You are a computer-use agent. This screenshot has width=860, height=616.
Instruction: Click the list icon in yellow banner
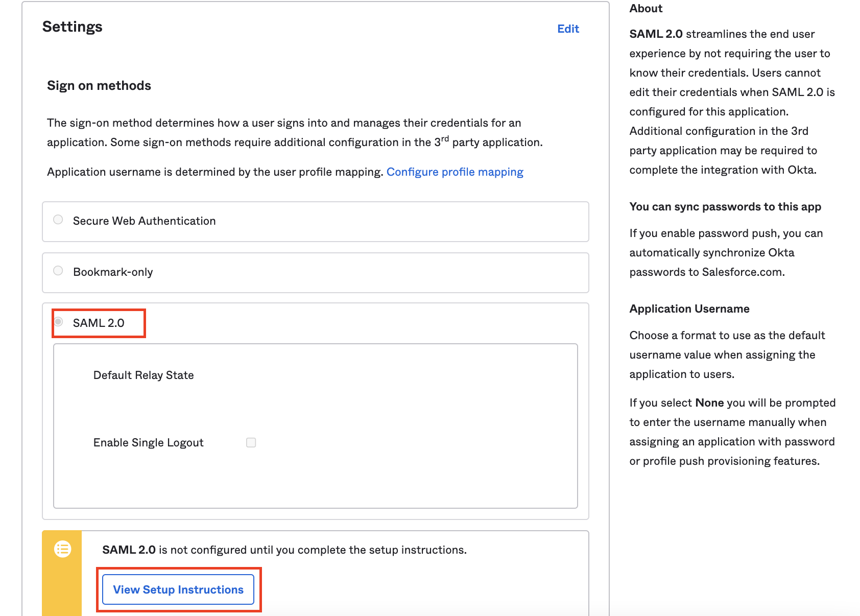(63, 549)
